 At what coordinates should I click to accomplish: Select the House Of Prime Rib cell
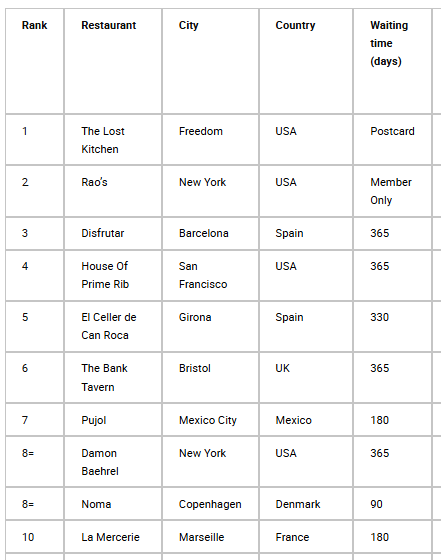[x=113, y=275]
